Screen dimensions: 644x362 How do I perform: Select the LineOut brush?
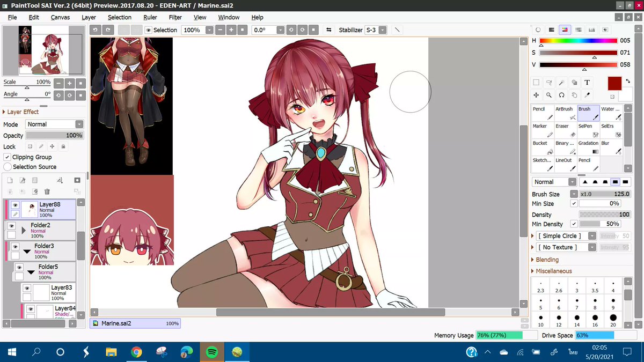[566, 164]
